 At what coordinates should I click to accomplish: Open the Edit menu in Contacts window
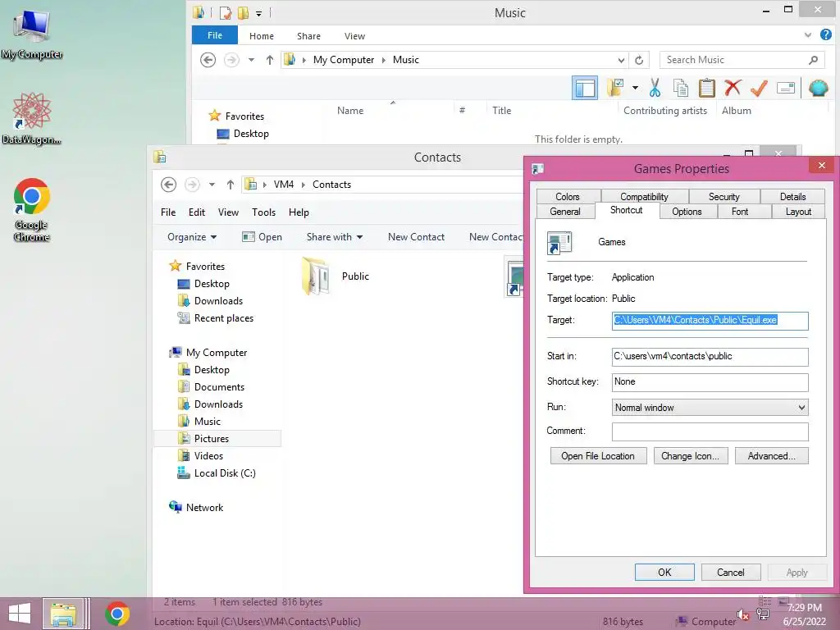click(x=197, y=212)
